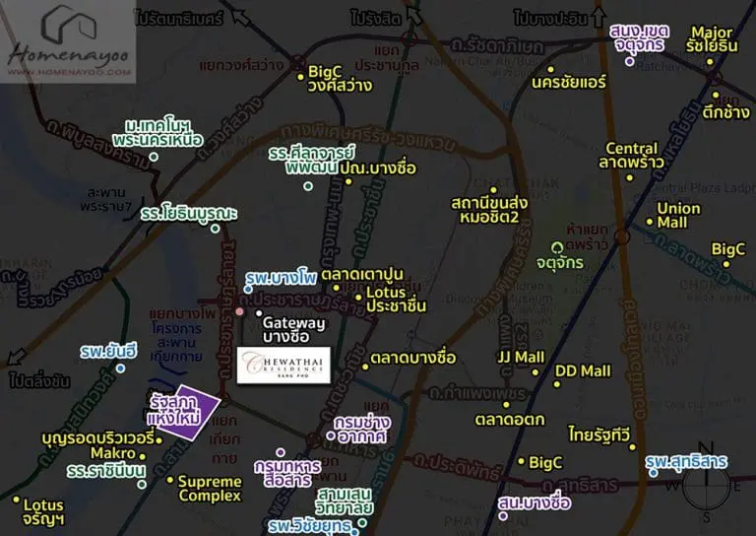Viewport: 756px width, 536px height.
Task: Click the Supreme Complex label
Action: [210, 489]
